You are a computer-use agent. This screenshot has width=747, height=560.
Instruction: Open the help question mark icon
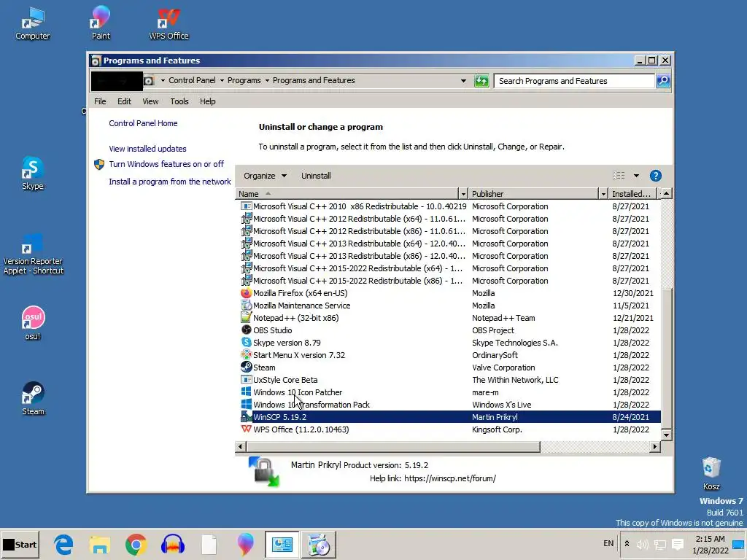coord(656,176)
